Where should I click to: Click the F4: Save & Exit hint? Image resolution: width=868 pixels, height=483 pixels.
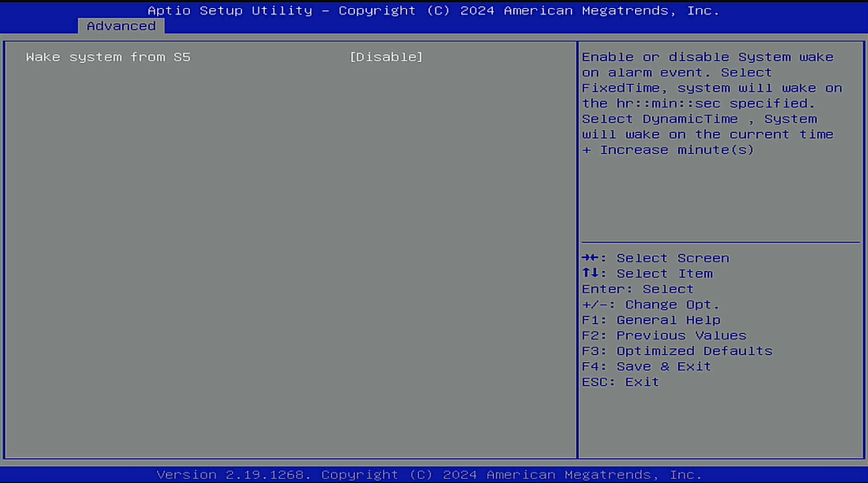pyautogui.click(x=646, y=367)
